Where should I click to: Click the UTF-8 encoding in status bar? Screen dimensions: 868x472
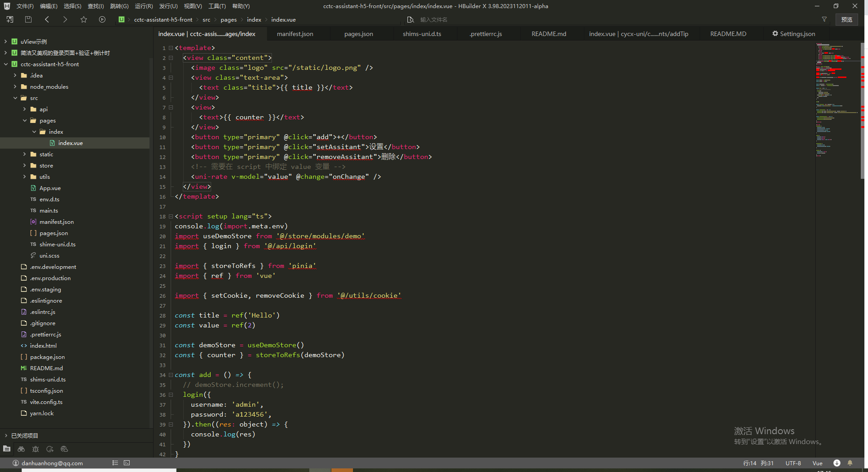point(793,463)
